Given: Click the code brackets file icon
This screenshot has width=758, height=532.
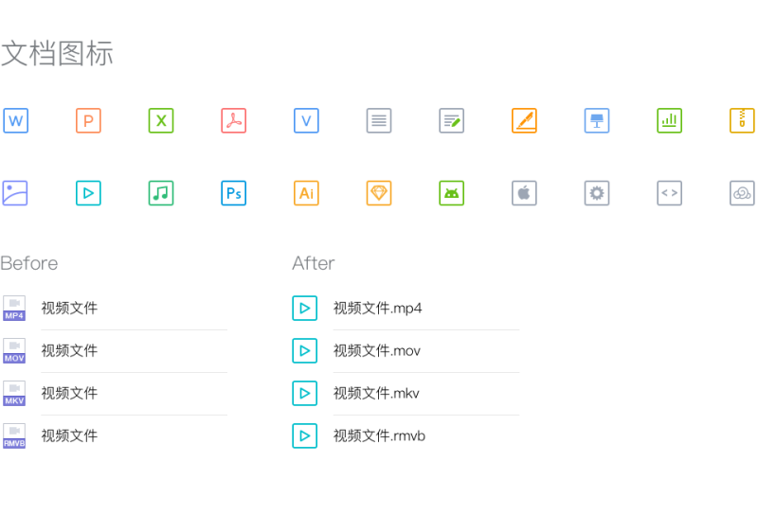Looking at the screenshot, I should point(670,193).
